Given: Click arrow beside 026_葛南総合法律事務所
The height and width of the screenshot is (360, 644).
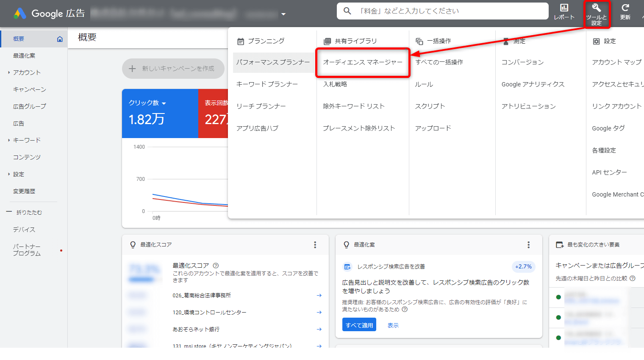Looking at the screenshot, I should click(x=319, y=296).
